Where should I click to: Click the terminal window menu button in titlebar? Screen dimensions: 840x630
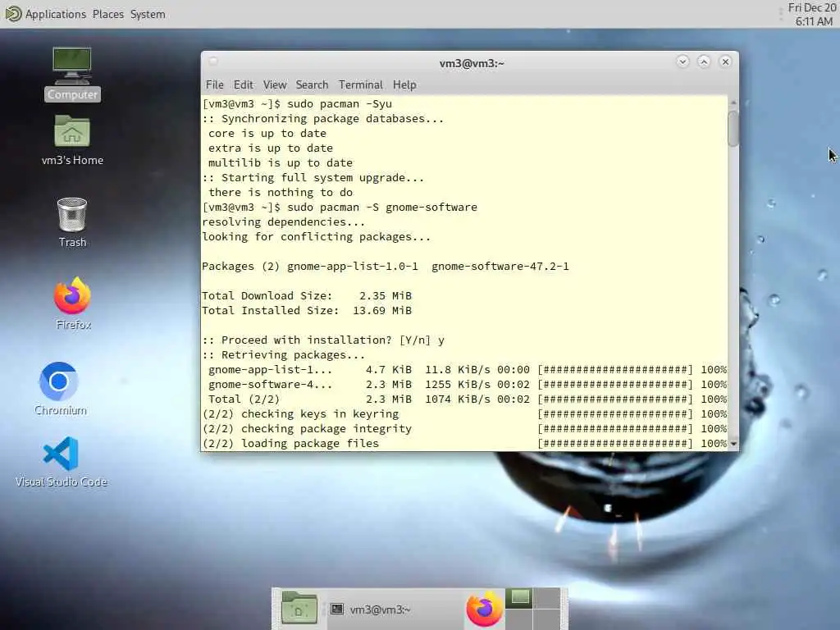(x=213, y=61)
